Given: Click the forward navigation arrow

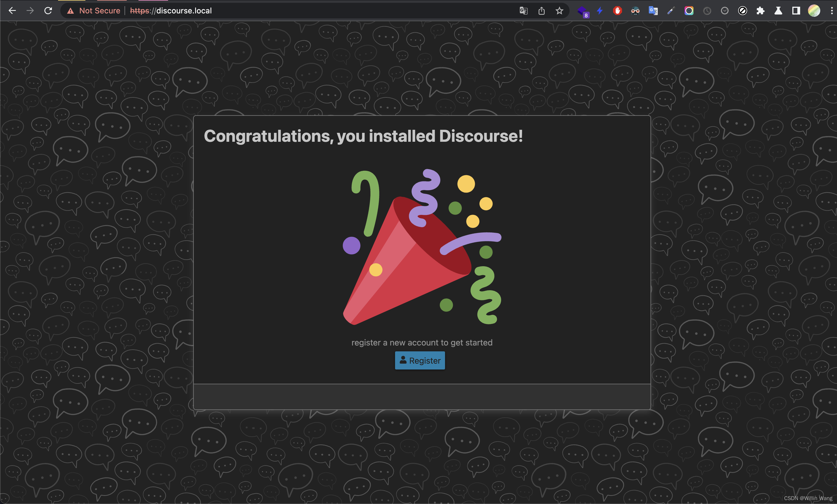Looking at the screenshot, I should pos(29,10).
